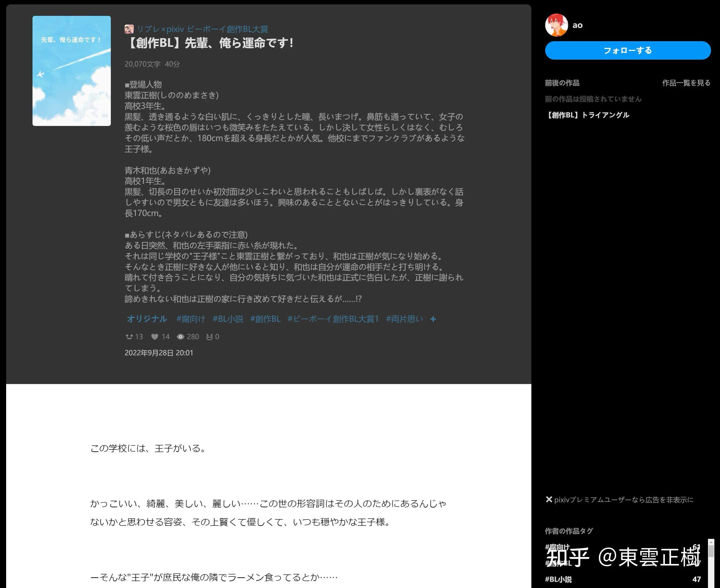This screenshot has width=720, height=588.
Task: Click the heart likes icon showing 14
Action: (x=155, y=337)
